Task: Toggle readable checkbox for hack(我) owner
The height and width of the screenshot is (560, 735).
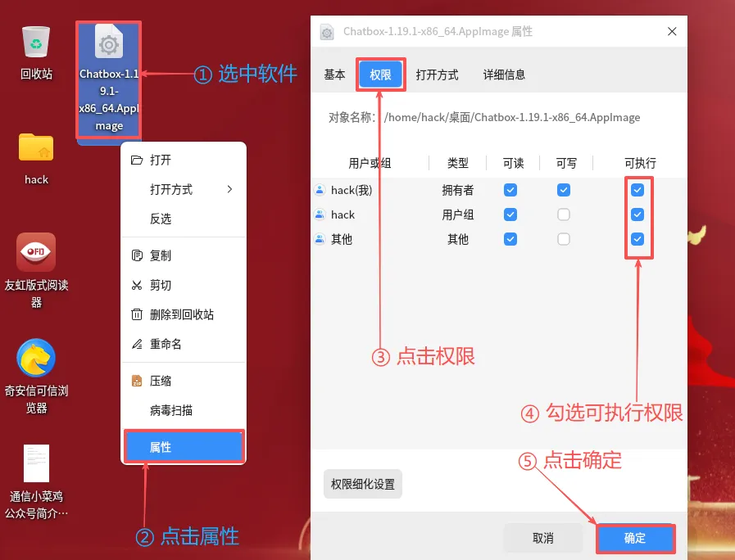Action: [x=510, y=190]
